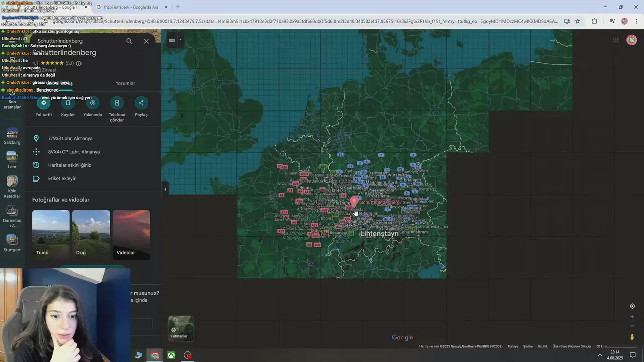Click address pin icon for 77933 Lahr
This screenshot has width=644, height=362.
point(36,138)
